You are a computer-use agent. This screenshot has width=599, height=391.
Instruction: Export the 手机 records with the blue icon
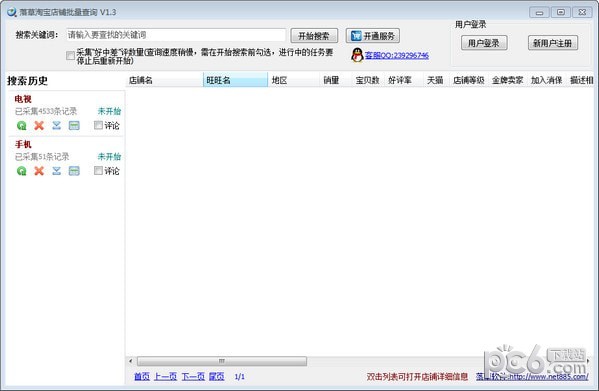coord(57,171)
